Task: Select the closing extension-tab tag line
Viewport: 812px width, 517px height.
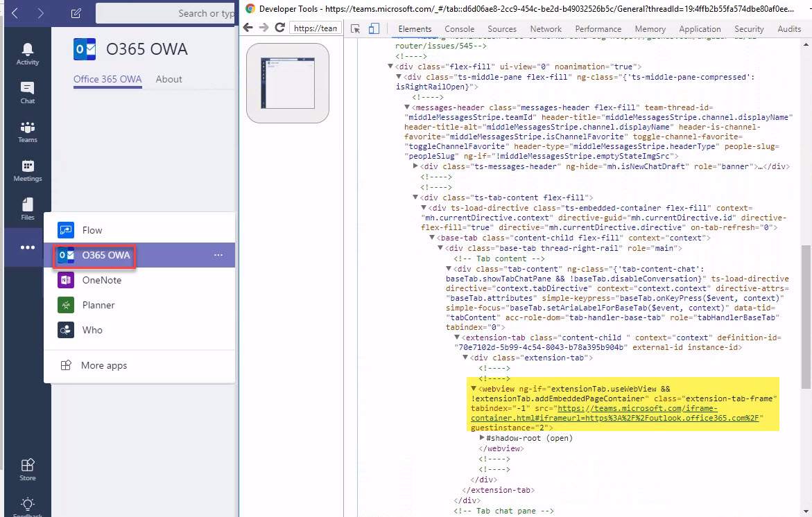Action: click(498, 489)
